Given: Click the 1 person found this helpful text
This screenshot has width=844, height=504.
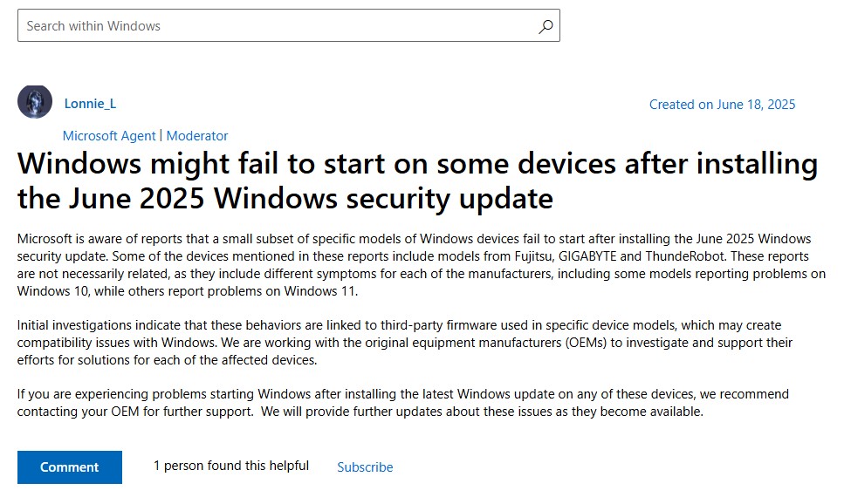Looking at the screenshot, I should point(231,466).
